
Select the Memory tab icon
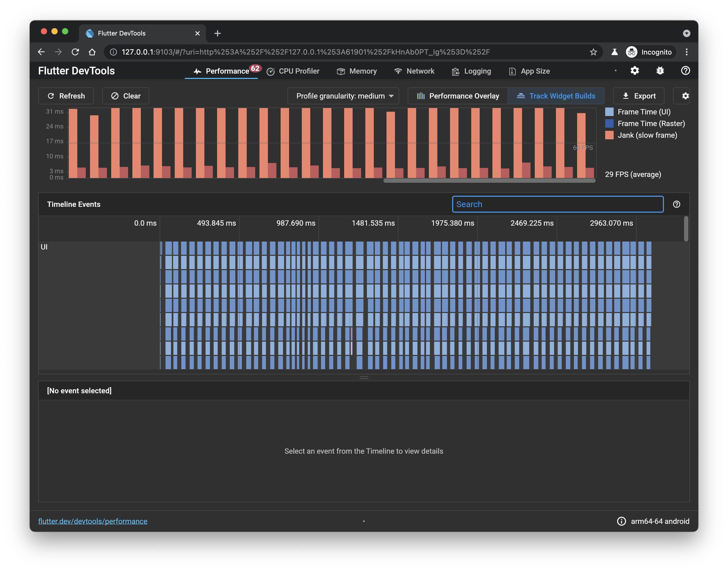(x=341, y=71)
